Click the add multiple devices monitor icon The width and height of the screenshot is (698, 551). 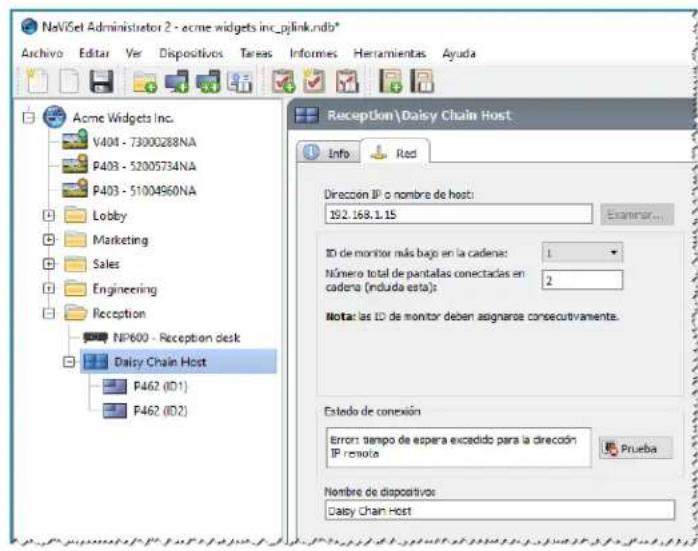tap(208, 81)
